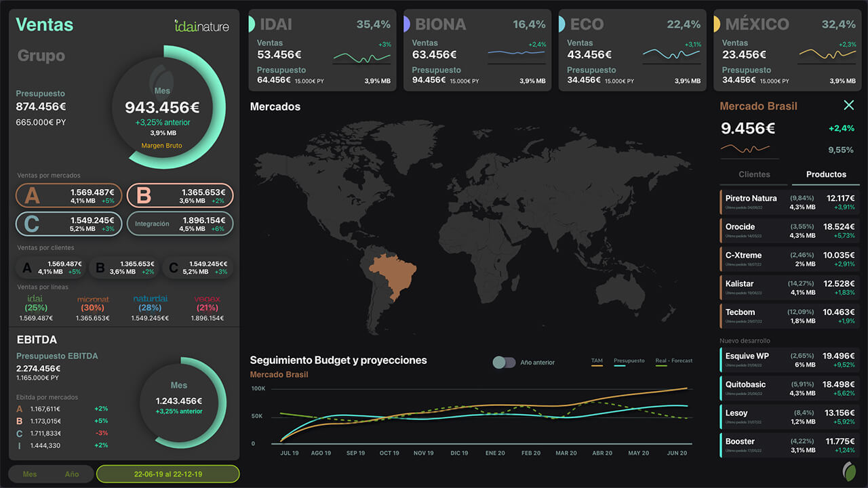868x488 pixels.
Task: Select client A pill under Ventas por clientes
Action: coord(50,268)
